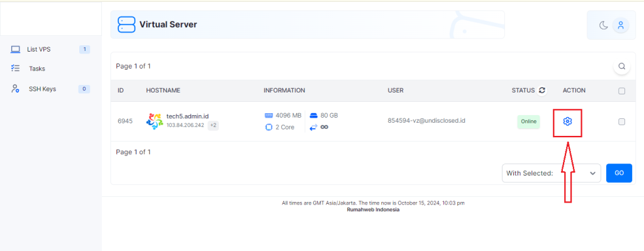Click the STATUS column header text
Screen dimensions: 644x251
coord(523,91)
